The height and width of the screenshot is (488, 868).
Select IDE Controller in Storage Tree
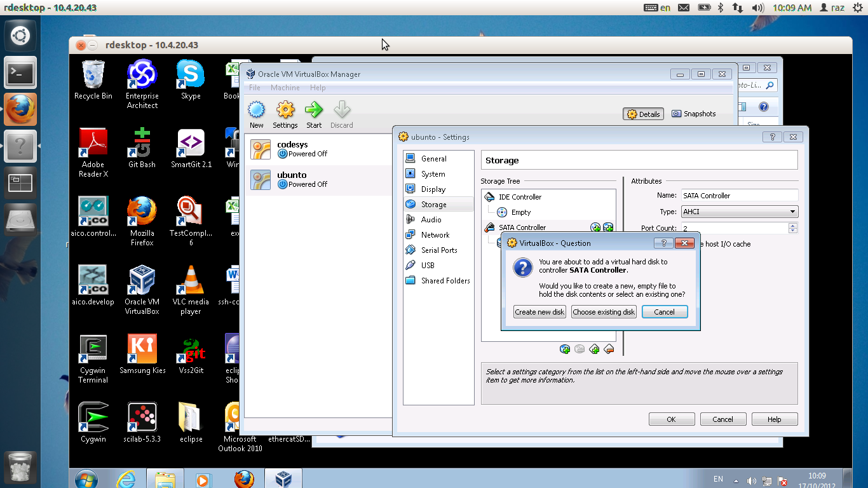(x=549, y=197)
